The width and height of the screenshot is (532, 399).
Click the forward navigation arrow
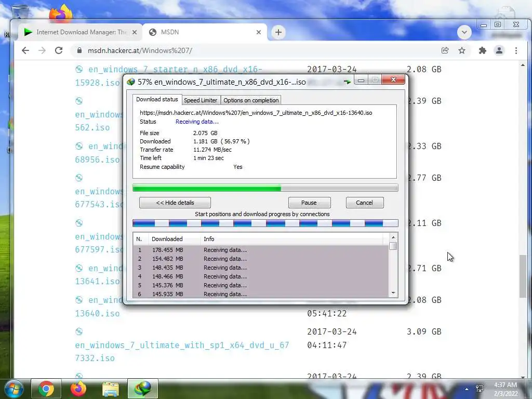click(x=42, y=50)
